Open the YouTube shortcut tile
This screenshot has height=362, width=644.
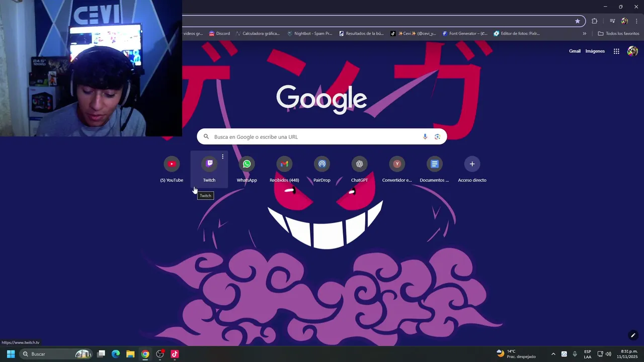pyautogui.click(x=172, y=169)
